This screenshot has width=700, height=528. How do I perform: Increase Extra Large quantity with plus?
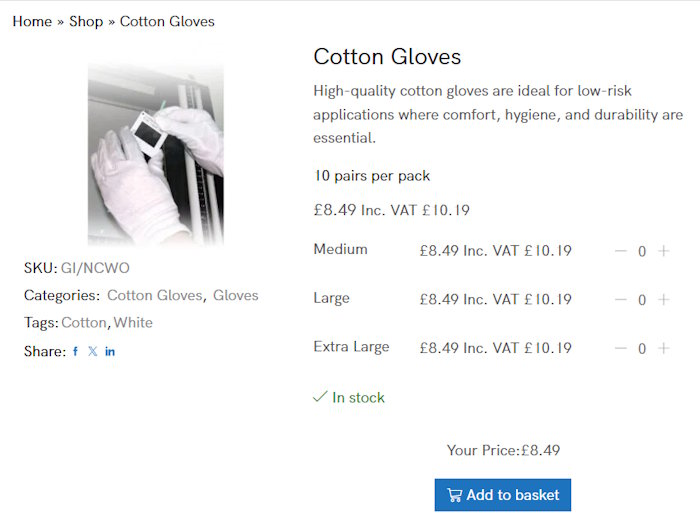pyautogui.click(x=663, y=349)
